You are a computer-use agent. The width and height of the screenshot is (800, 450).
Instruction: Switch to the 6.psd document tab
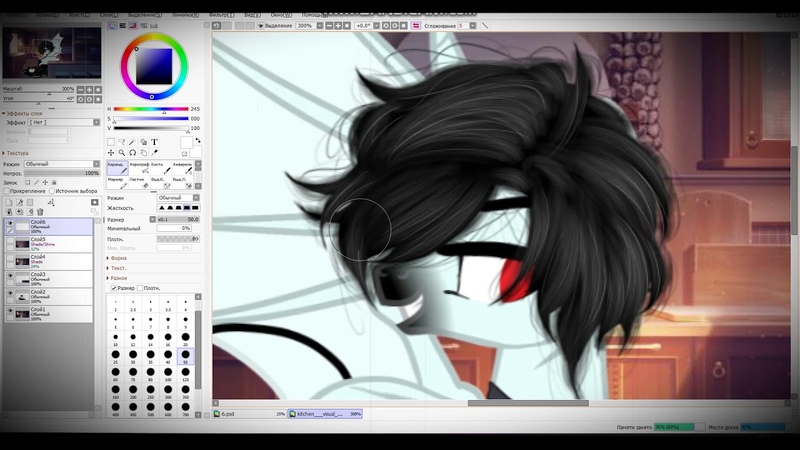(x=249, y=414)
